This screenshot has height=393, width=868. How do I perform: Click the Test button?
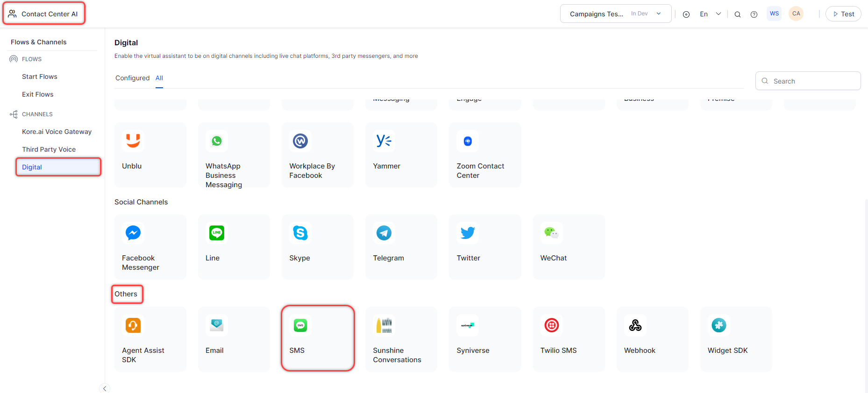coord(843,14)
